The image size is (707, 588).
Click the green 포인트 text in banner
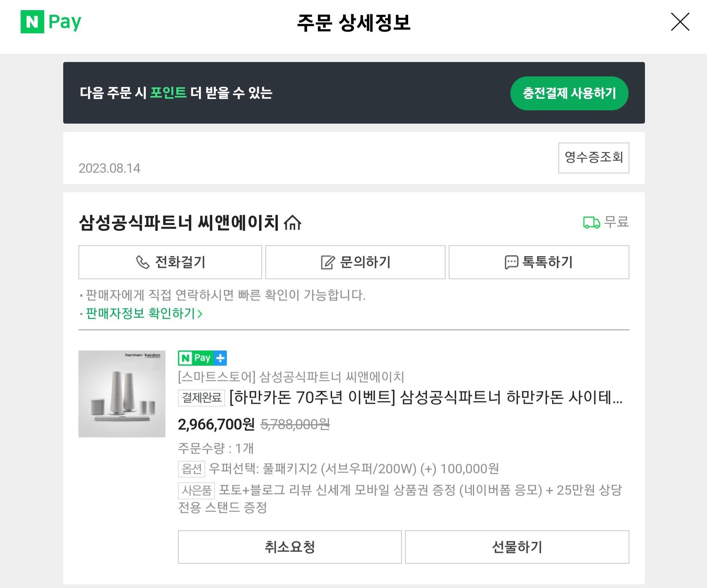pyautogui.click(x=168, y=93)
